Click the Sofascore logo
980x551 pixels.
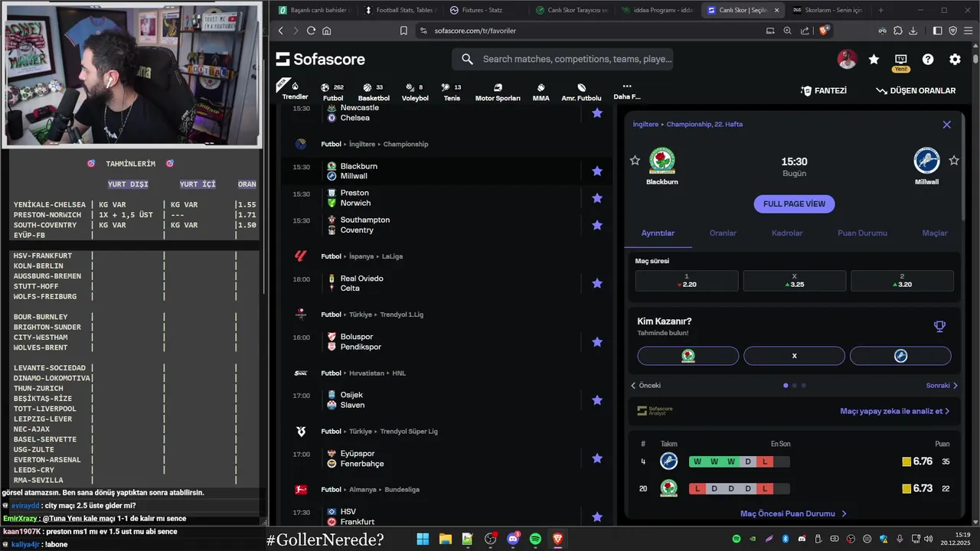click(321, 60)
